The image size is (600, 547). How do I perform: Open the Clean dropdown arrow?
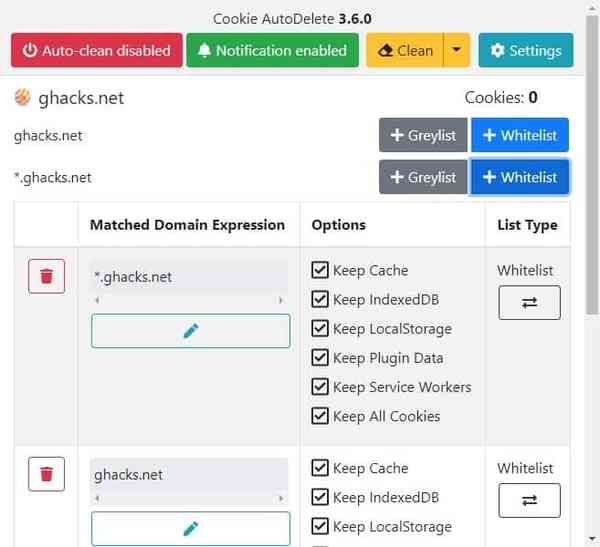(x=457, y=50)
